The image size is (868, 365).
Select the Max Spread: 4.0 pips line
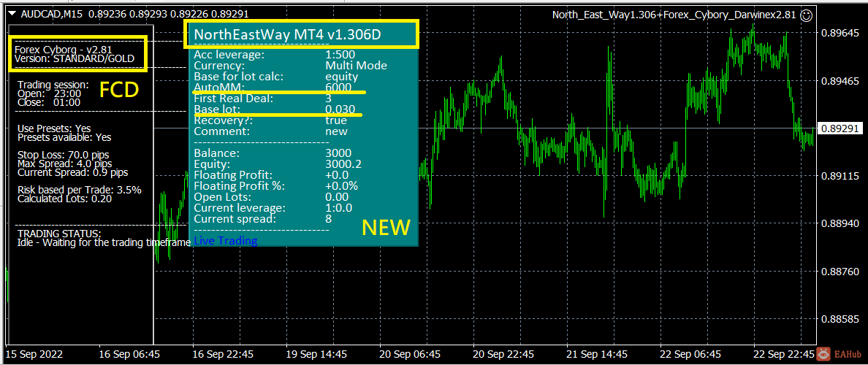click(65, 164)
